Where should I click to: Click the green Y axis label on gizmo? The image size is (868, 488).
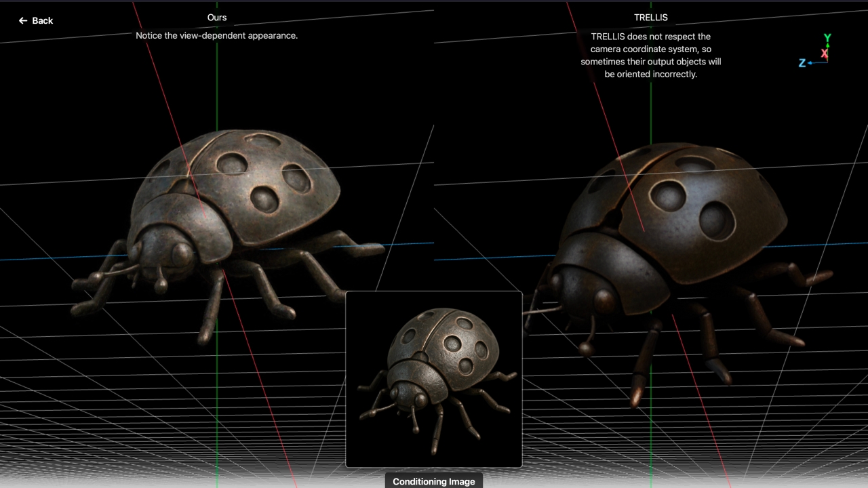coord(827,38)
